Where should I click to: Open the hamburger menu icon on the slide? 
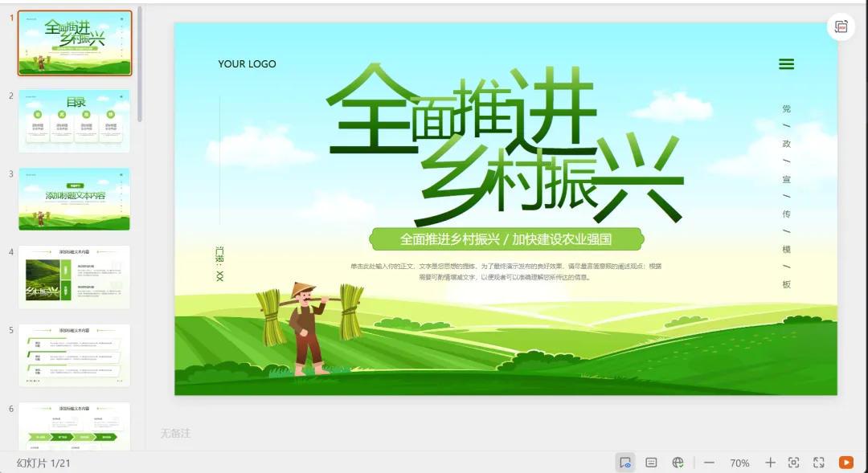786,64
